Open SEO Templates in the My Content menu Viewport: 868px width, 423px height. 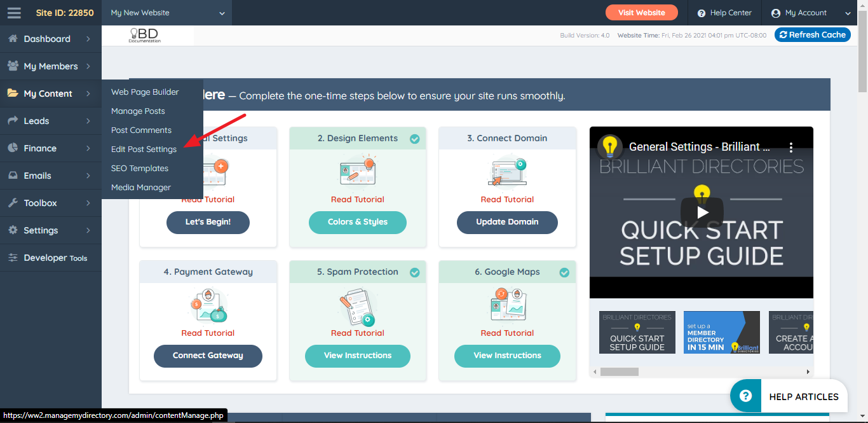139,168
